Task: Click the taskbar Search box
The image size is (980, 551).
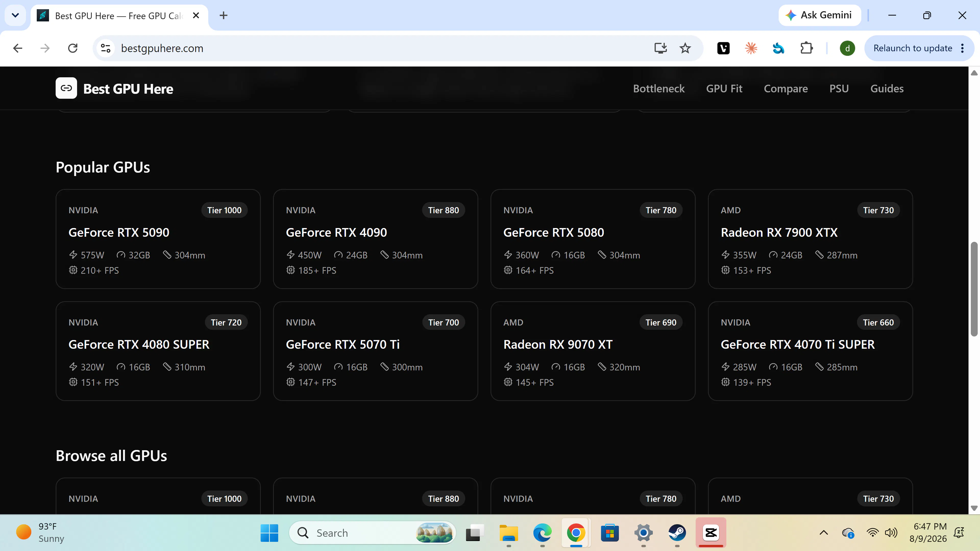Action: point(373,533)
